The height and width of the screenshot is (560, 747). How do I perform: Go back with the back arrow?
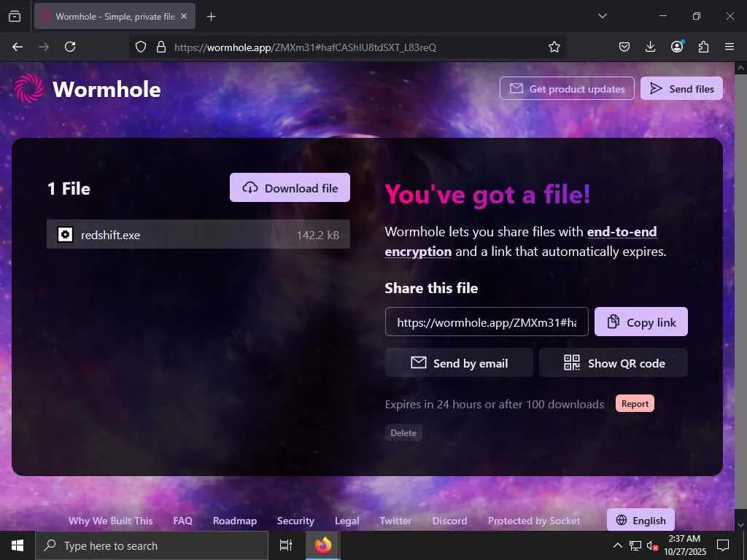(x=18, y=47)
